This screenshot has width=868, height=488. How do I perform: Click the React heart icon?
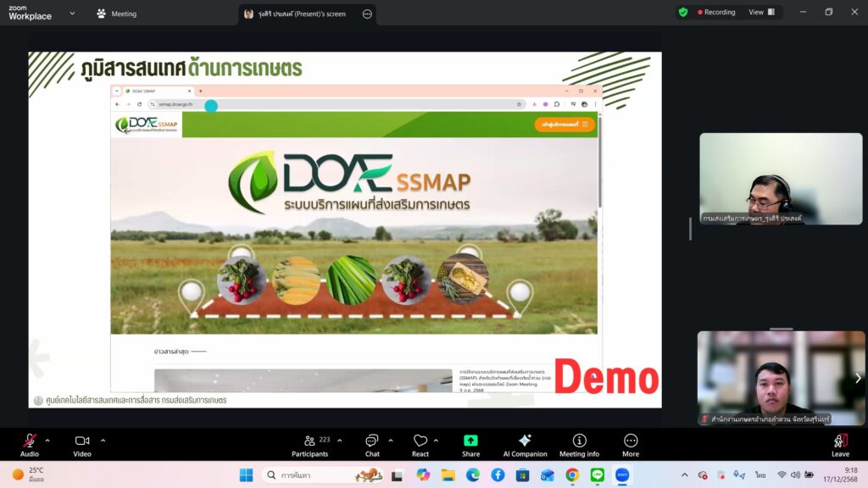tap(420, 441)
